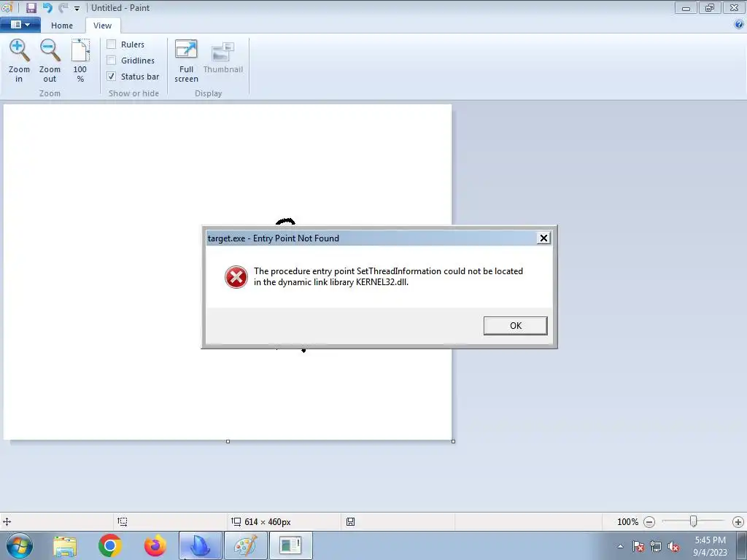Click the red error icon in the dialog

236,277
